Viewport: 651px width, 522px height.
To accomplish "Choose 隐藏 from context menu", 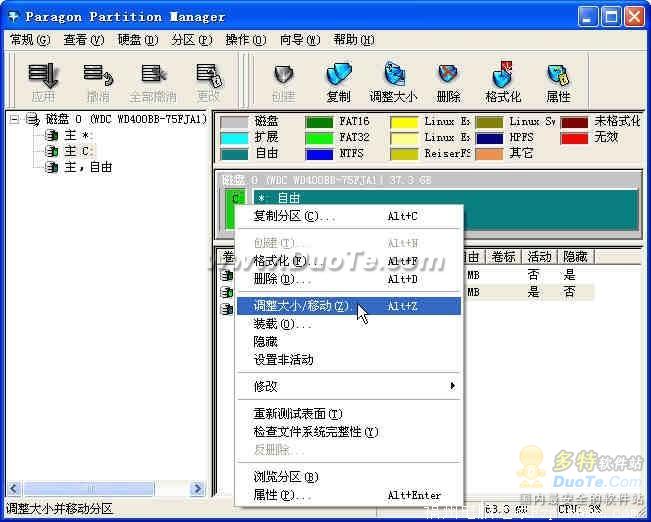I will [x=349, y=342].
